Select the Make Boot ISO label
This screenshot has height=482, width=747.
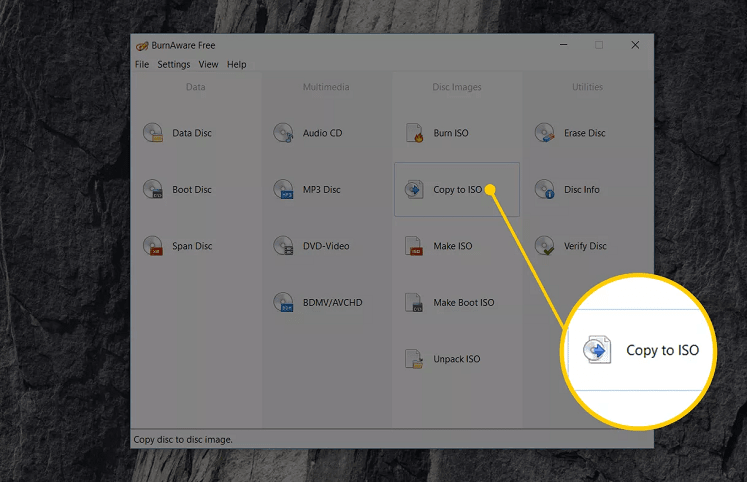point(464,302)
